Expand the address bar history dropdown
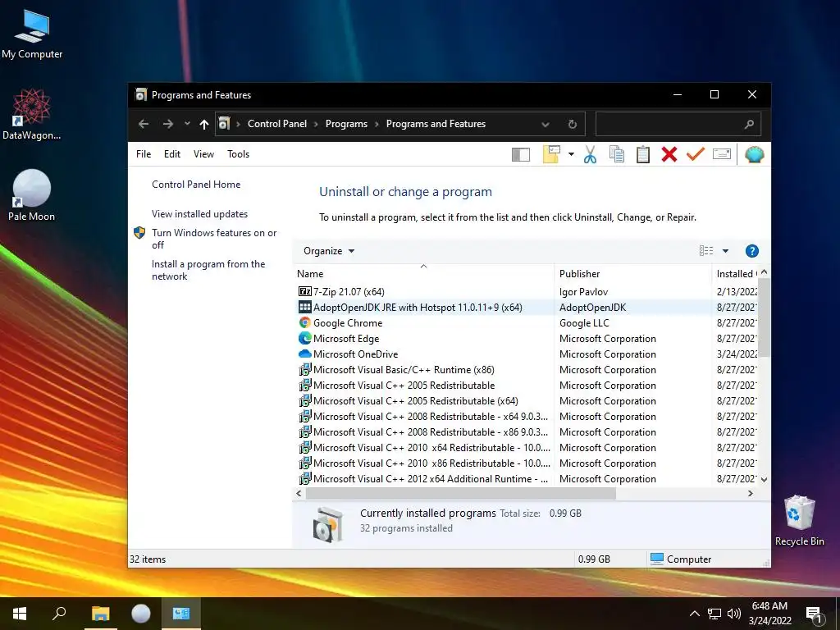The width and height of the screenshot is (840, 630). point(546,125)
